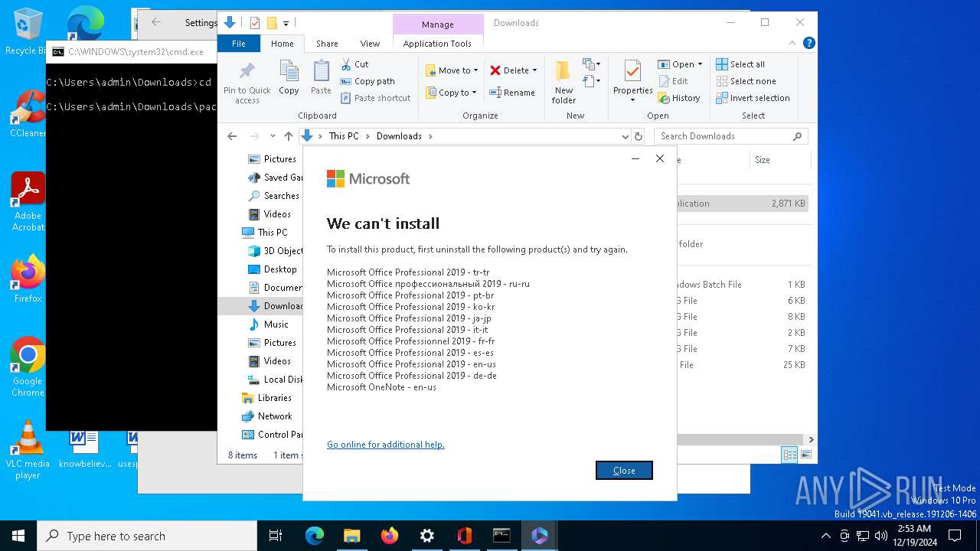Screen dimensions: 980x551
Task: Click the Rename command
Action: [x=512, y=93]
